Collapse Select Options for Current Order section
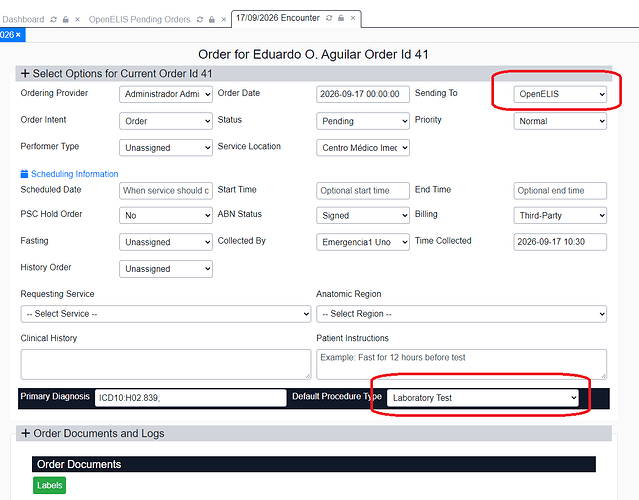Image resolution: width=639 pixels, height=500 pixels. [25, 74]
